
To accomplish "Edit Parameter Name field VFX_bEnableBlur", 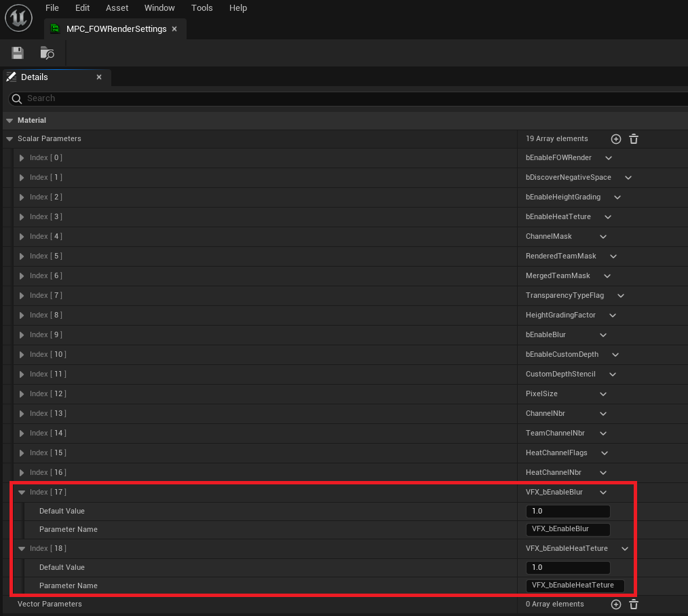I will click(x=568, y=529).
